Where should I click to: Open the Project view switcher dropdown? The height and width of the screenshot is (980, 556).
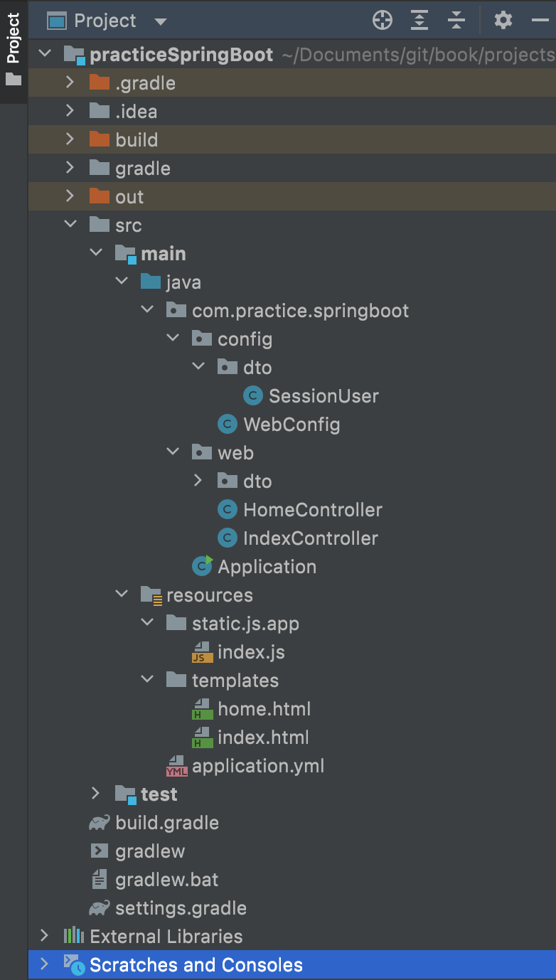(x=161, y=21)
